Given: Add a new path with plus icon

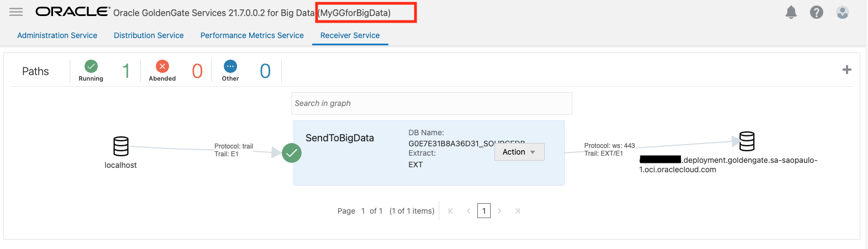Looking at the screenshot, I should tap(846, 70).
